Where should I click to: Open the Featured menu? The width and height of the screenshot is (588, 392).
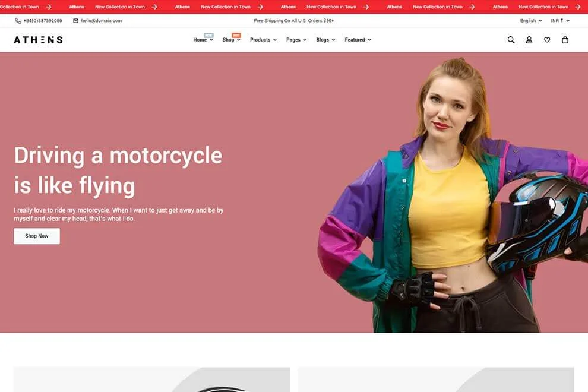pos(358,40)
